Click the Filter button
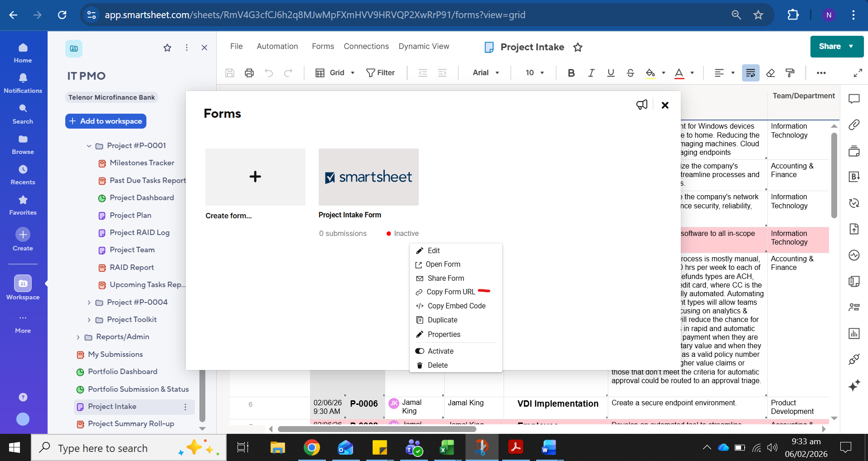The height and width of the screenshot is (461, 868). tap(380, 73)
